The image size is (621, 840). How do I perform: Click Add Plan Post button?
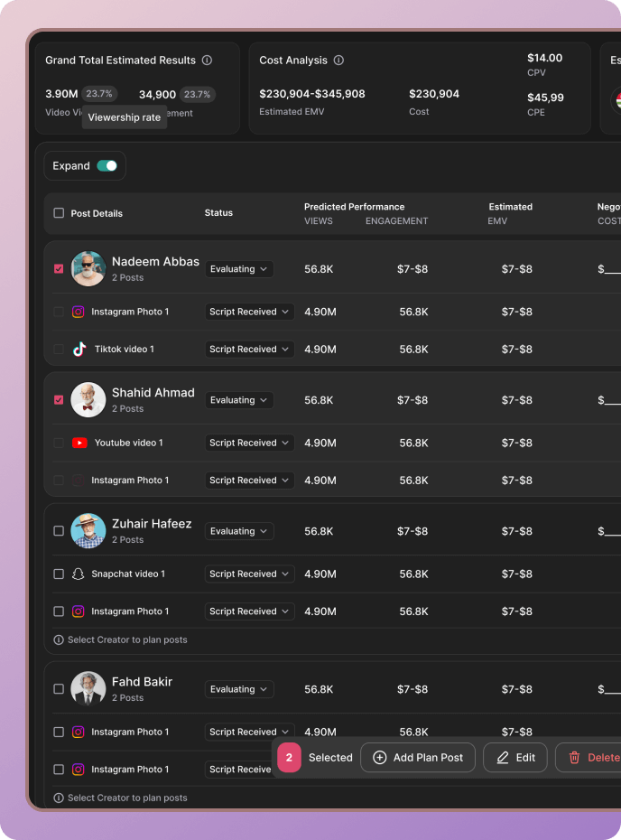pos(418,758)
